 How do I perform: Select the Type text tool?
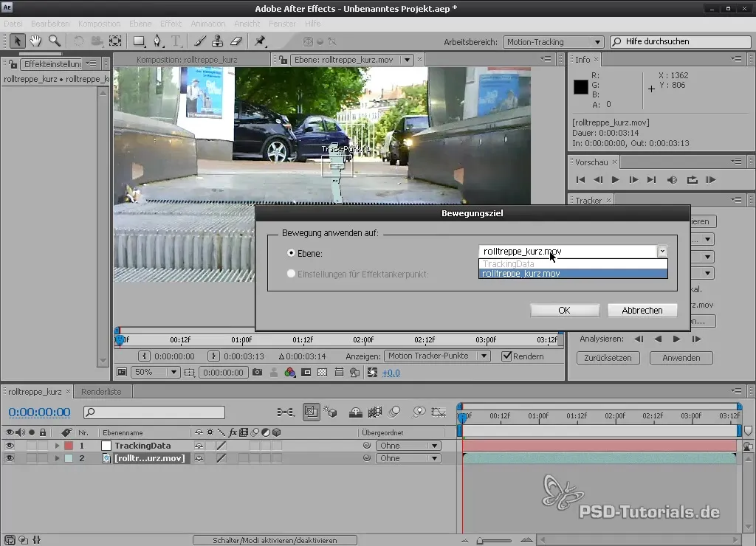point(176,41)
